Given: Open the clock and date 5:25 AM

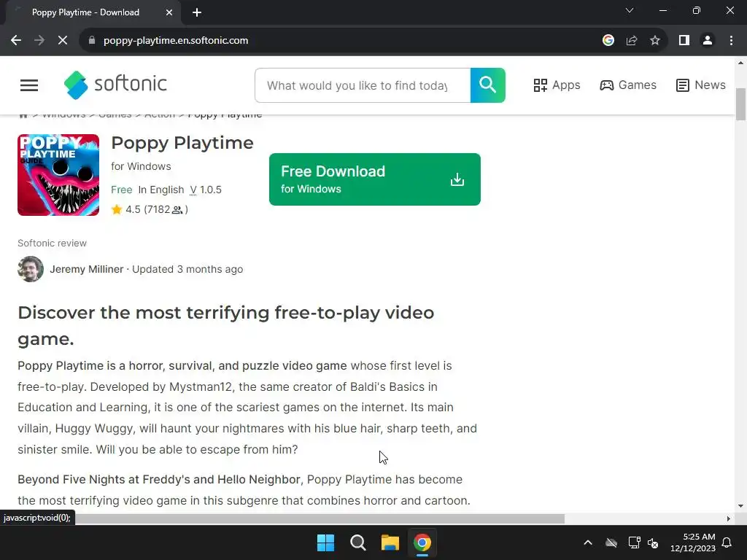Looking at the screenshot, I should coord(693,542).
